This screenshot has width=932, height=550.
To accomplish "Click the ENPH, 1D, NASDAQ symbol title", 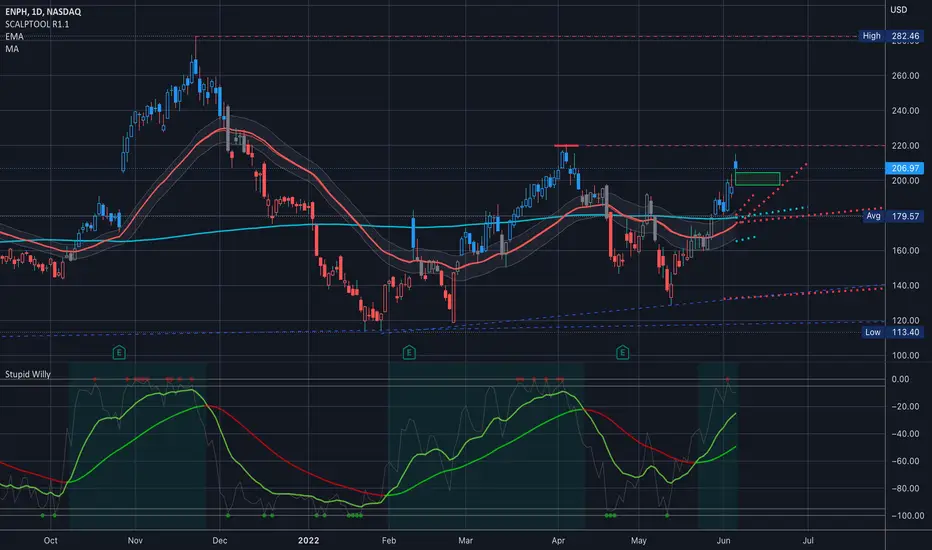I will pos(43,11).
